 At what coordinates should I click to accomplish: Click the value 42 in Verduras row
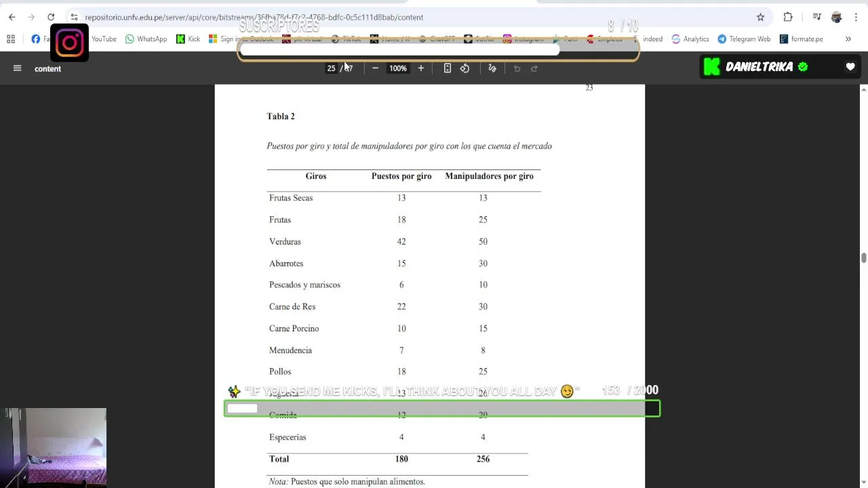[401, 241]
